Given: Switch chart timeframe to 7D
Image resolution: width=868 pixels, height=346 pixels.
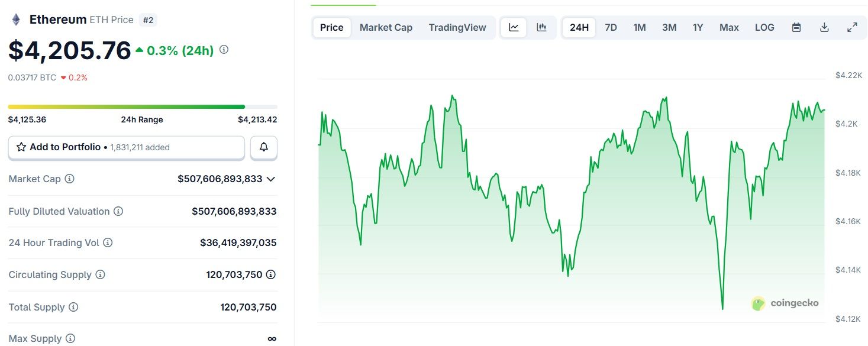Looking at the screenshot, I should tap(610, 27).
